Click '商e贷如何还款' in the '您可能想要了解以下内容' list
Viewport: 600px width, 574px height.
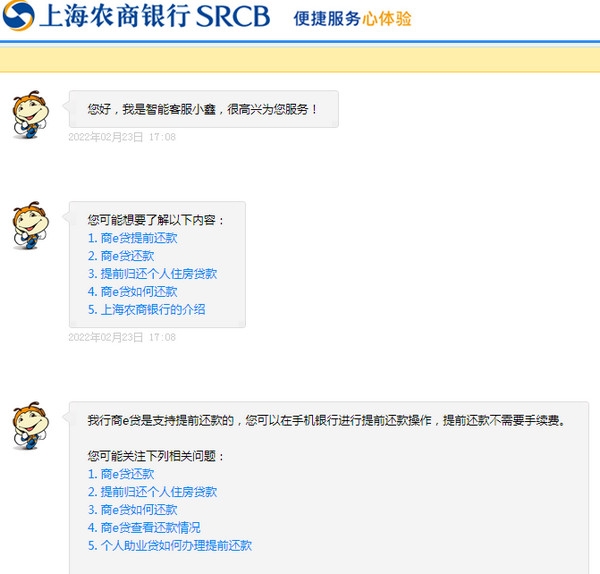tap(132, 292)
